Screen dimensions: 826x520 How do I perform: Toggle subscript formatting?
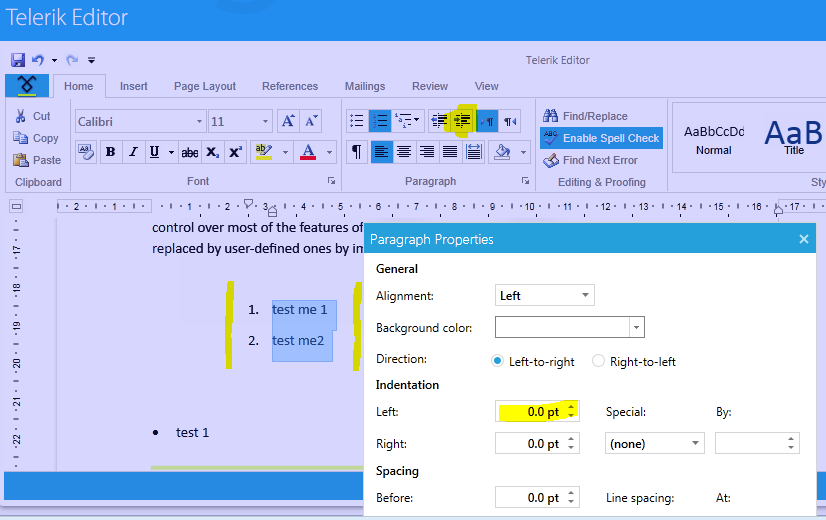212,152
